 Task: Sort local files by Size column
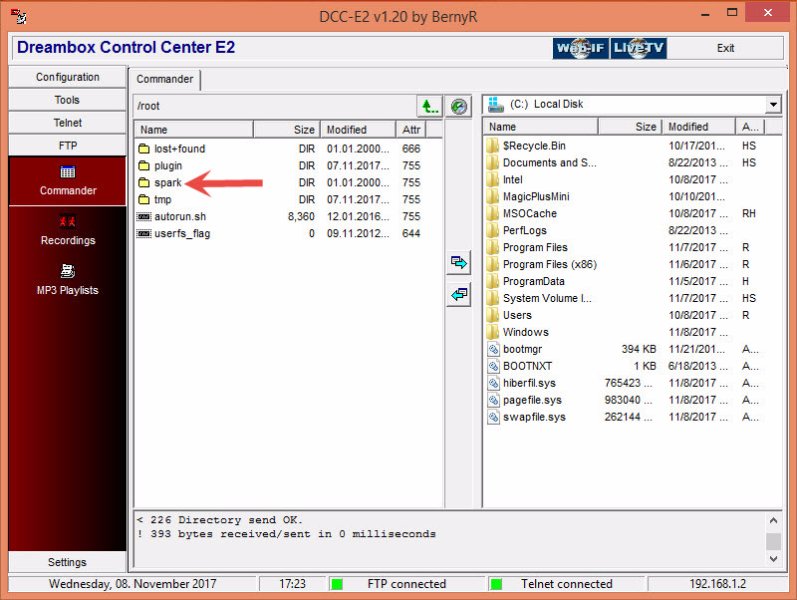630,127
